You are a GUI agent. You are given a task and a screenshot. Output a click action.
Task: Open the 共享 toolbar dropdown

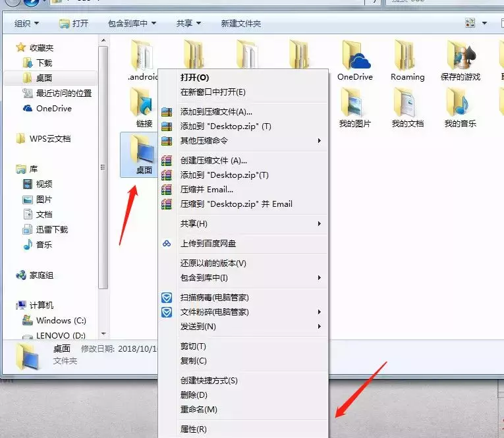[x=188, y=23]
